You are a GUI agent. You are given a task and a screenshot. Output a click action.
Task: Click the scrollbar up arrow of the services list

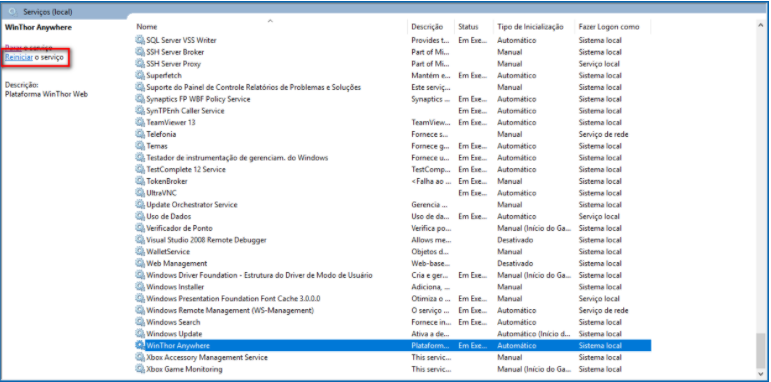pyautogui.click(x=761, y=24)
